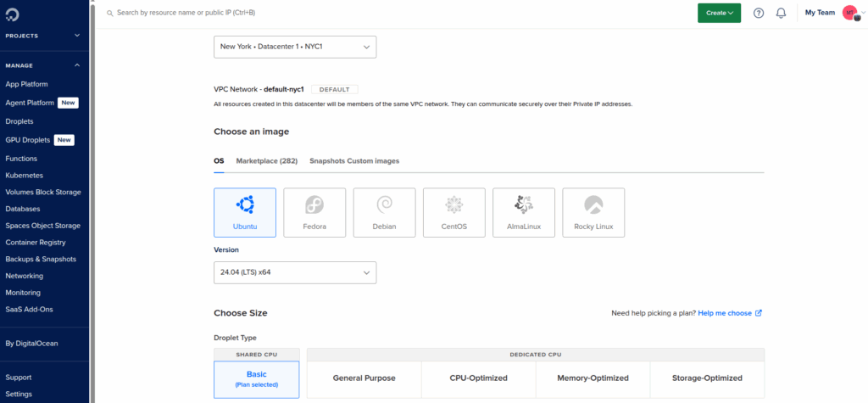The width and height of the screenshot is (868, 403).
Task: Open Functions in sidebar
Action: [x=21, y=159]
